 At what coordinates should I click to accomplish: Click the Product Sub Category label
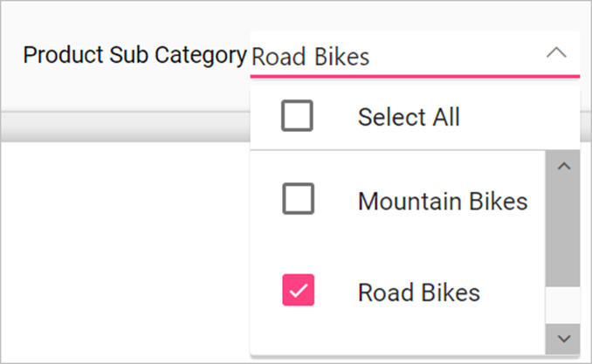coord(134,55)
